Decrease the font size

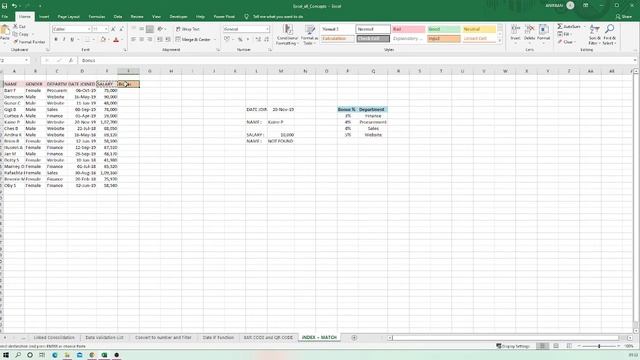coord(121,29)
